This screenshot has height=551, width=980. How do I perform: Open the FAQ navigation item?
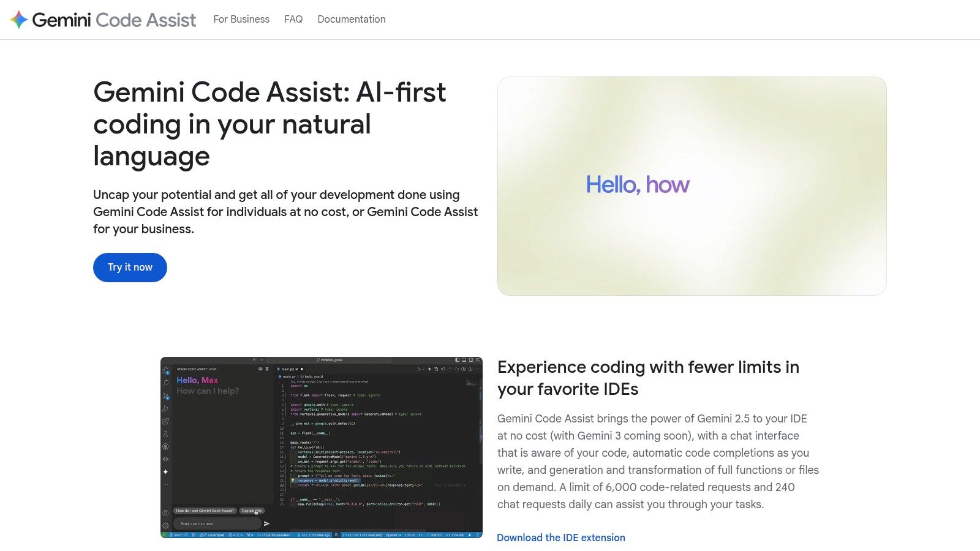click(x=293, y=19)
